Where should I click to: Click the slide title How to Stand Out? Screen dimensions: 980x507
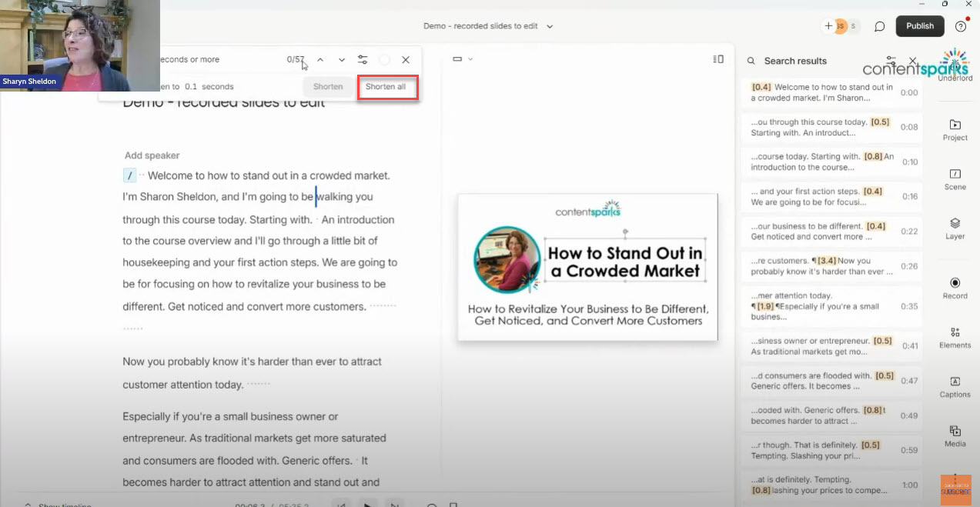coord(625,262)
